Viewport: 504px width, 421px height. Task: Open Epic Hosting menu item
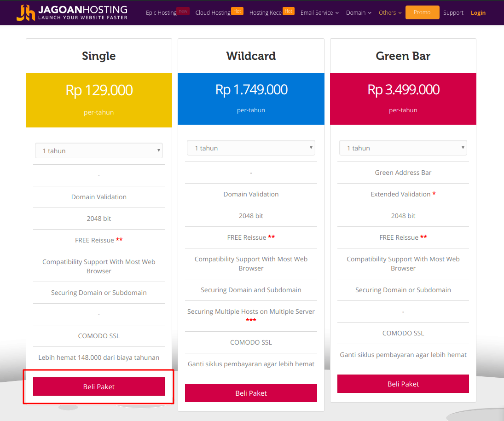pos(161,13)
